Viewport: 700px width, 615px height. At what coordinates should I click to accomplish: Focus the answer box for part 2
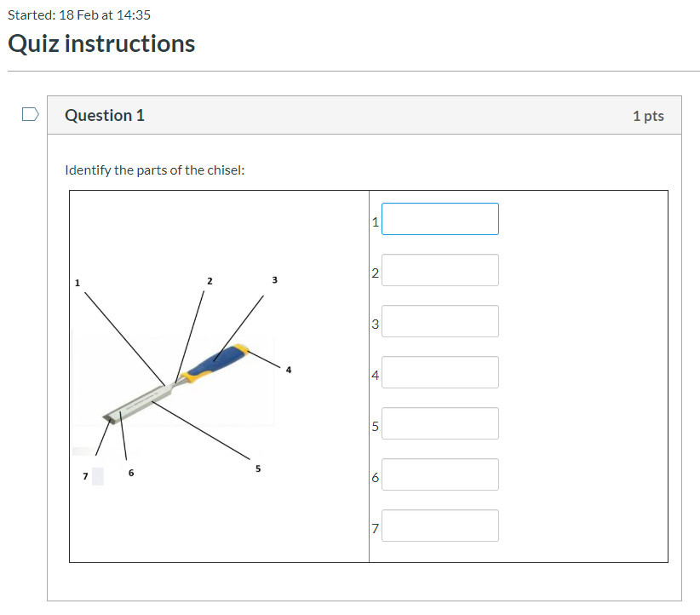tap(439, 270)
